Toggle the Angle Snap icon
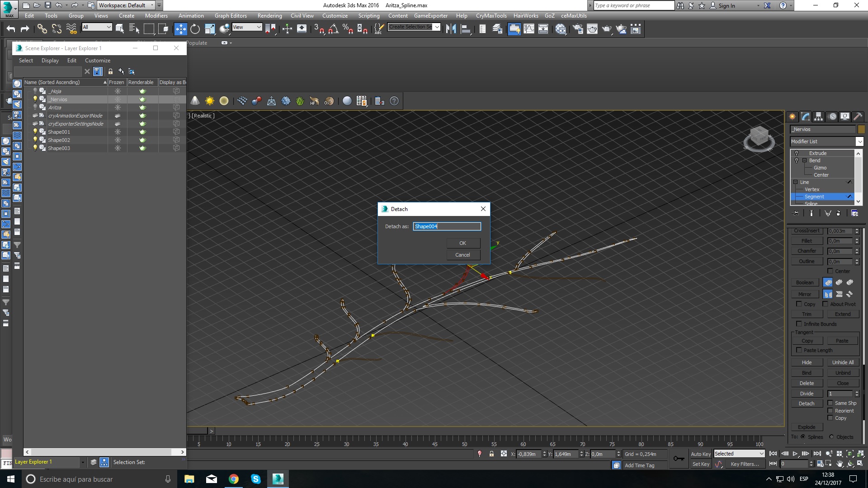This screenshot has height=488, width=868. point(333,29)
